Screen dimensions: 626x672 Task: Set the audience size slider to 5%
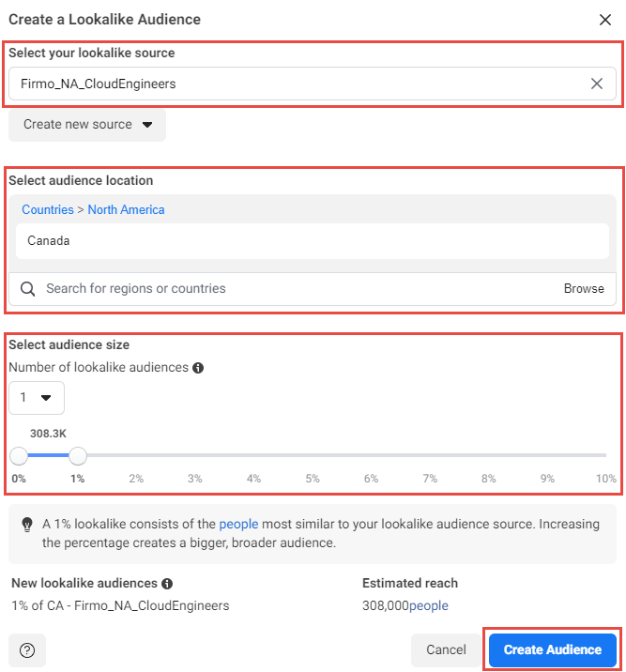point(313,456)
